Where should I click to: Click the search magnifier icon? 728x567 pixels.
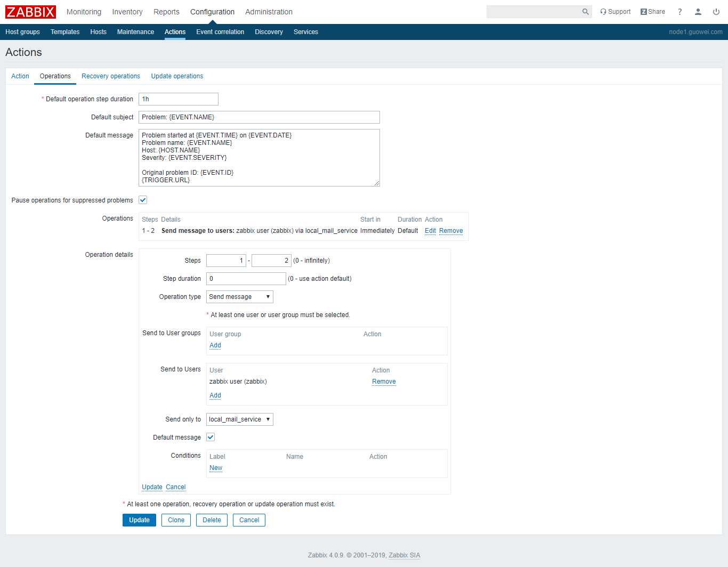point(585,12)
